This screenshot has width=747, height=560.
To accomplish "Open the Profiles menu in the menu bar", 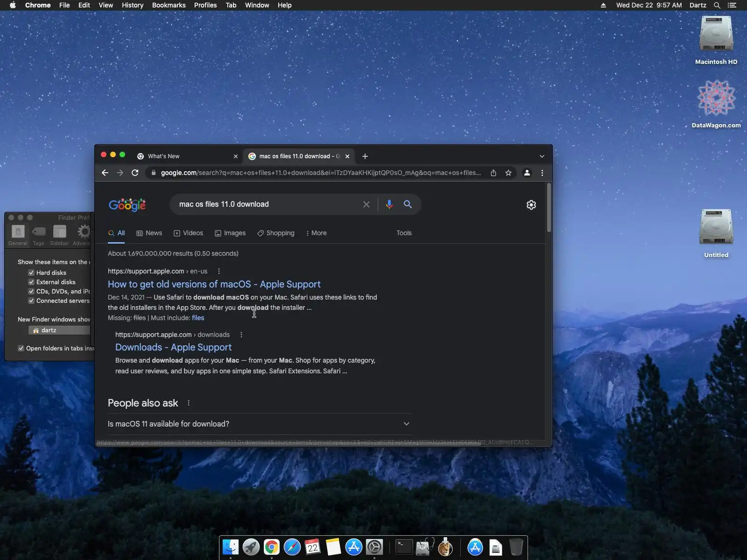I will [x=205, y=5].
